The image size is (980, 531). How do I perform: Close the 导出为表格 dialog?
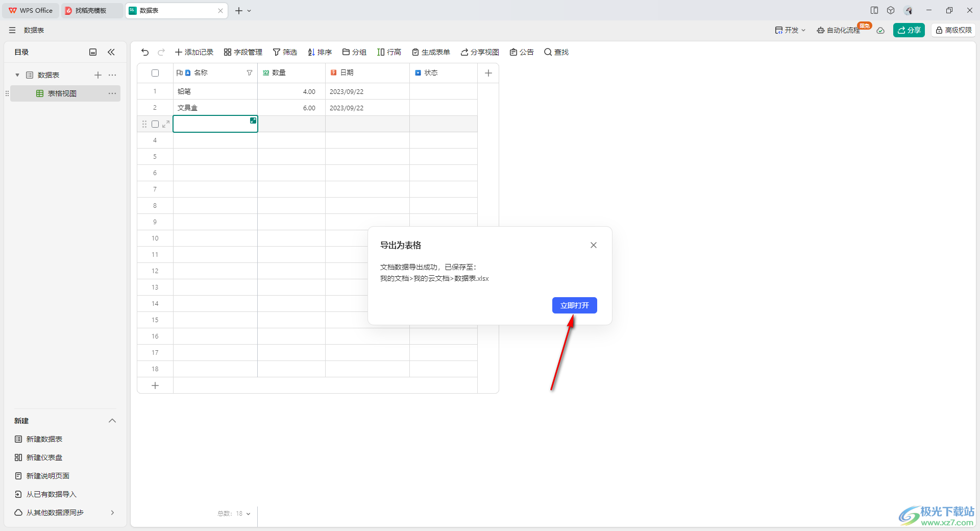tap(594, 245)
